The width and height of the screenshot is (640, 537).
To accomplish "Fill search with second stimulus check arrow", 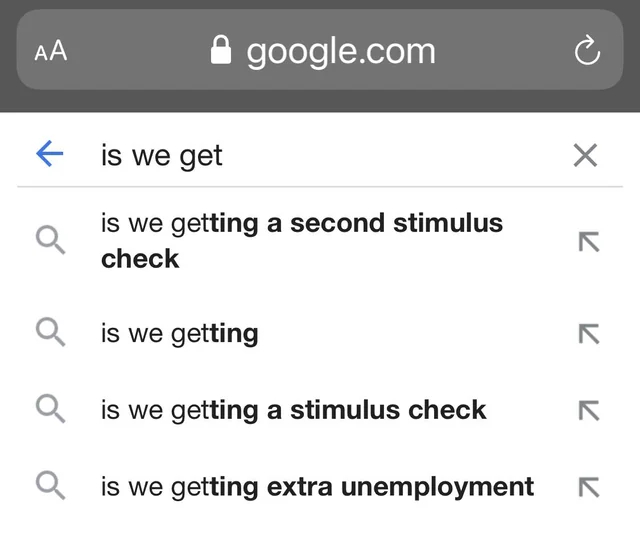I will (x=588, y=240).
